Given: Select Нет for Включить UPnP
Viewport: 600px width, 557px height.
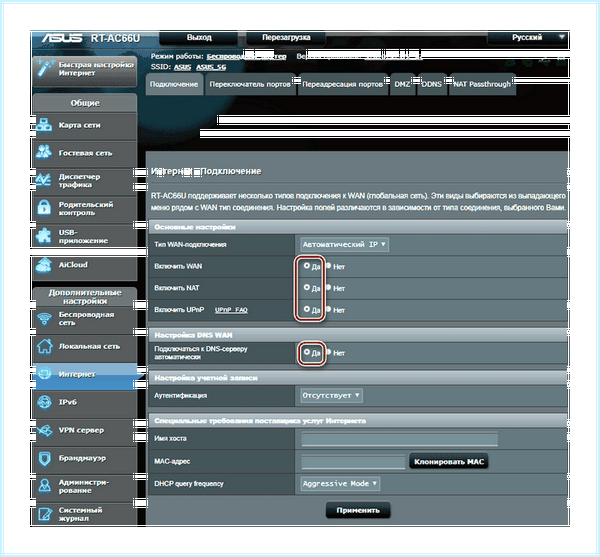Looking at the screenshot, I should pyautogui.click(x=328, y=309).
